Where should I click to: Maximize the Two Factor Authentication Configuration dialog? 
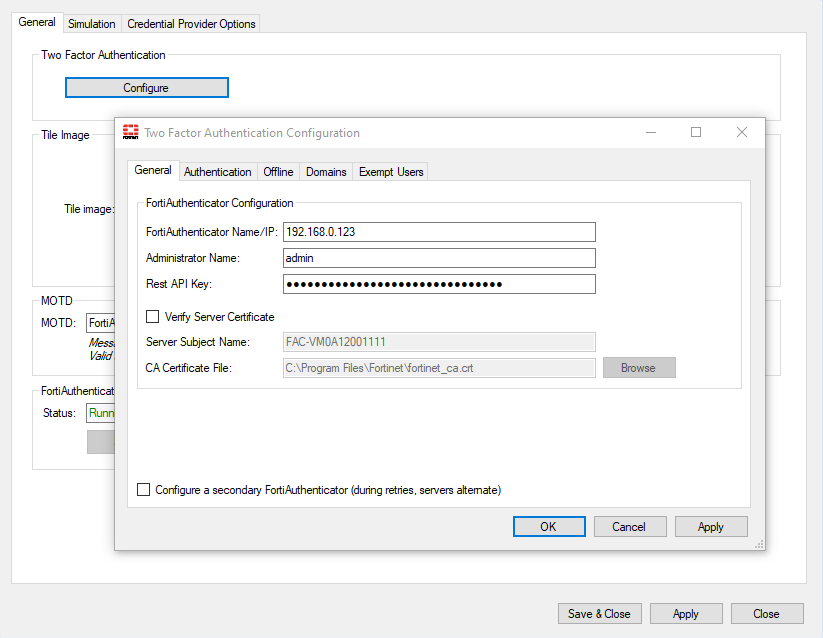[696, 132]
